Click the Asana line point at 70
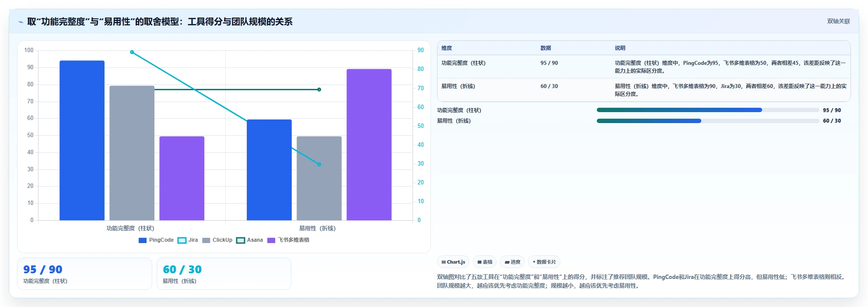This screenshot has height=307, width=868. click(319, 89)
